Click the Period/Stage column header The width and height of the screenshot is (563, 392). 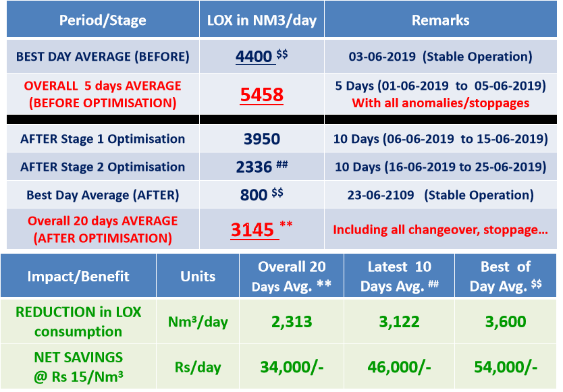(x=103, y=20)
